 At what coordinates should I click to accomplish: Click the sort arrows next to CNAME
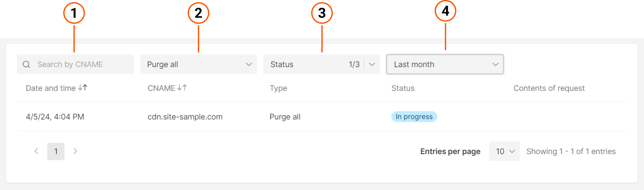pyautogui.click(x=182, y=88)
